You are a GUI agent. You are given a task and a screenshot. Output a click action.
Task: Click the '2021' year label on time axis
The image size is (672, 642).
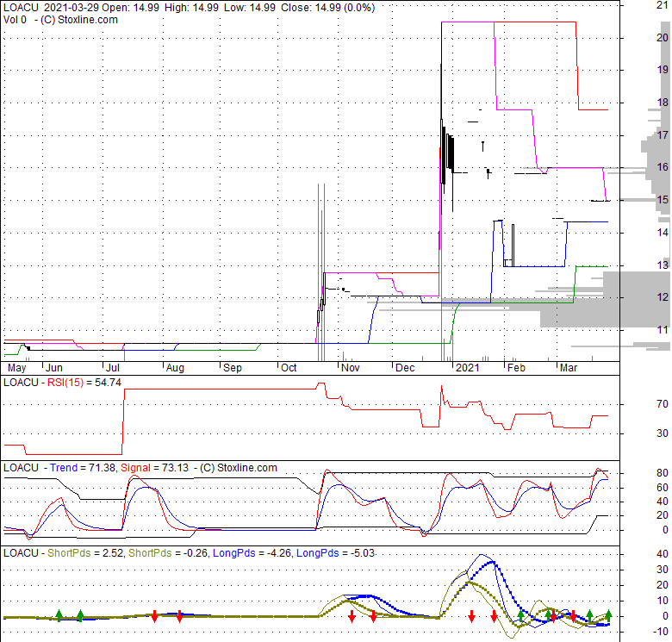467,368
